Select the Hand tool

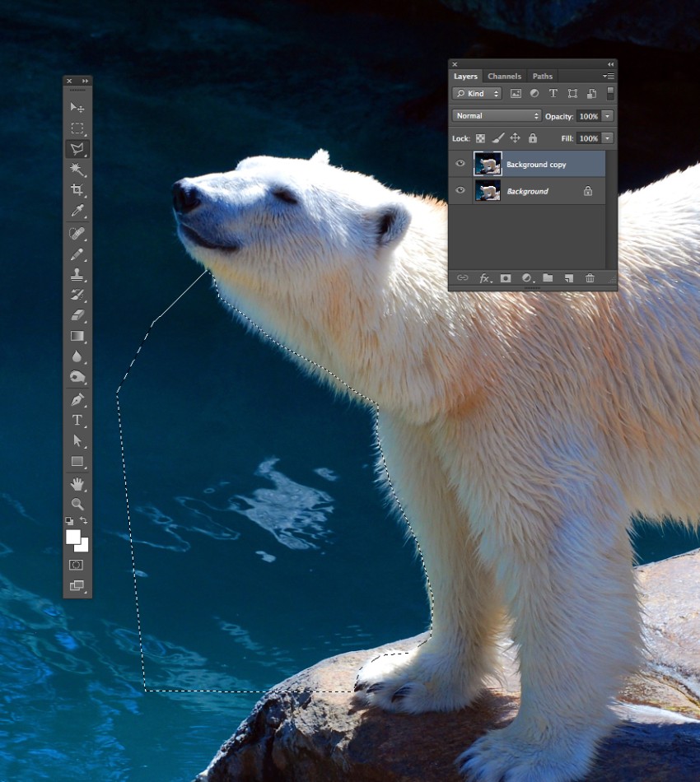pos(77,484)
